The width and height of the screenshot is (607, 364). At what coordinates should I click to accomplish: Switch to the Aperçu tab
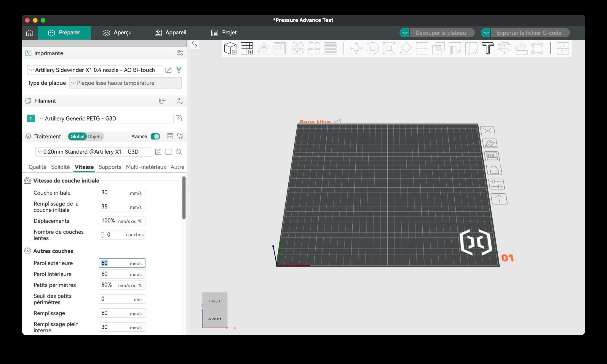coord(117,33)
